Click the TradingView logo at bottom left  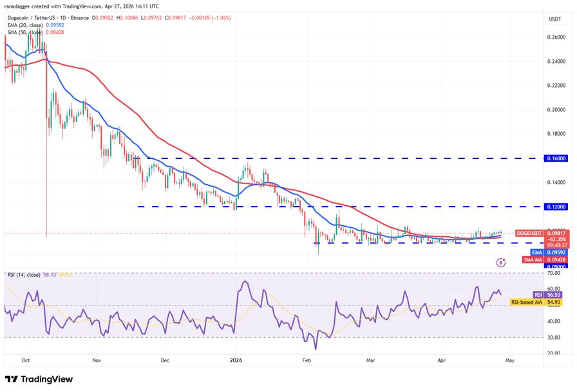tap(39, 379)
